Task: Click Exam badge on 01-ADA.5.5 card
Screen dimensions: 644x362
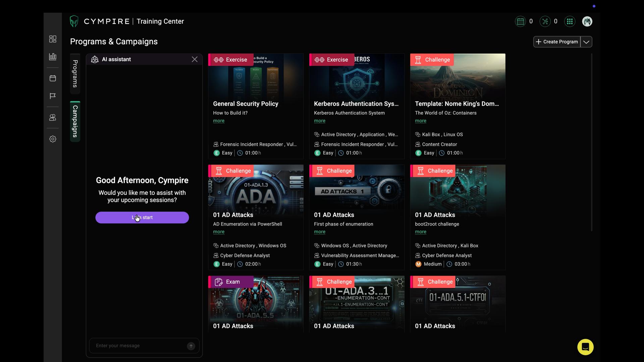Action: point(231,282)
